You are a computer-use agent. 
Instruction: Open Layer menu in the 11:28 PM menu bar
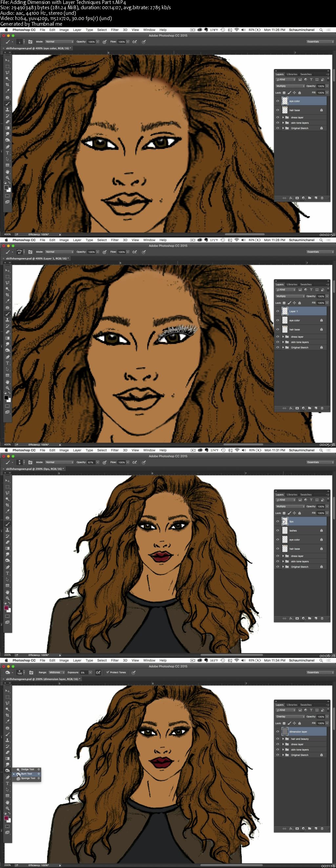point(77,240)
